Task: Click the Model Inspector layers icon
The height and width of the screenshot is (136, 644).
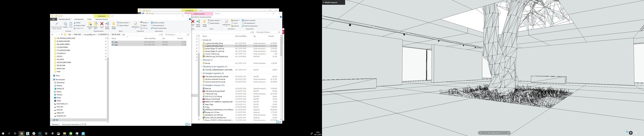Action: pyautogui.click(x=631, y=133)
